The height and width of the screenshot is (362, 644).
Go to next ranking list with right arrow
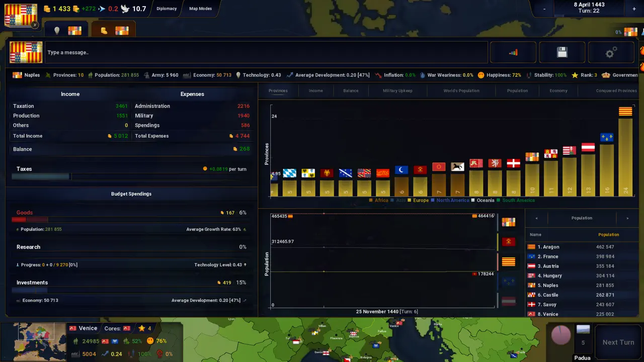pyautogui.click(x=627, y=218)
